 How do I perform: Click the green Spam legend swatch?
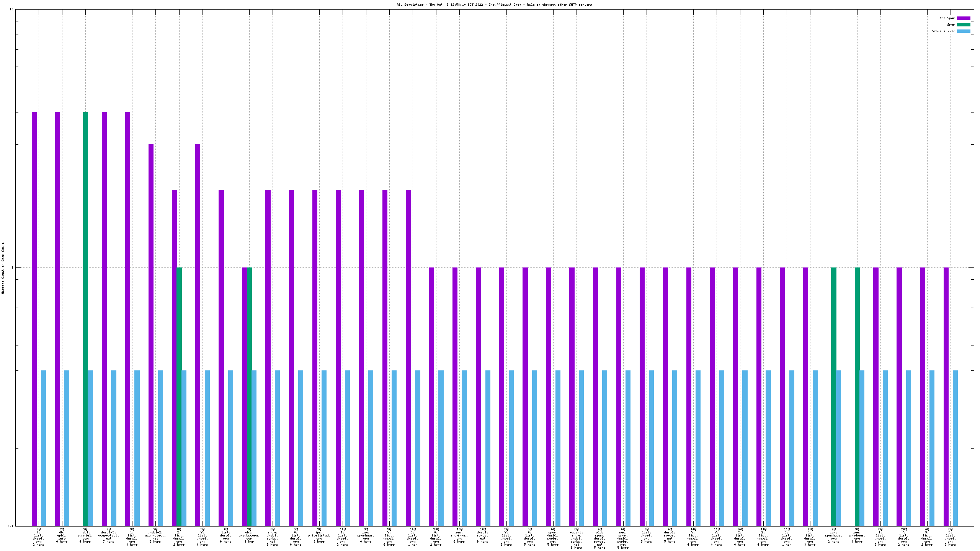point(964,24)
